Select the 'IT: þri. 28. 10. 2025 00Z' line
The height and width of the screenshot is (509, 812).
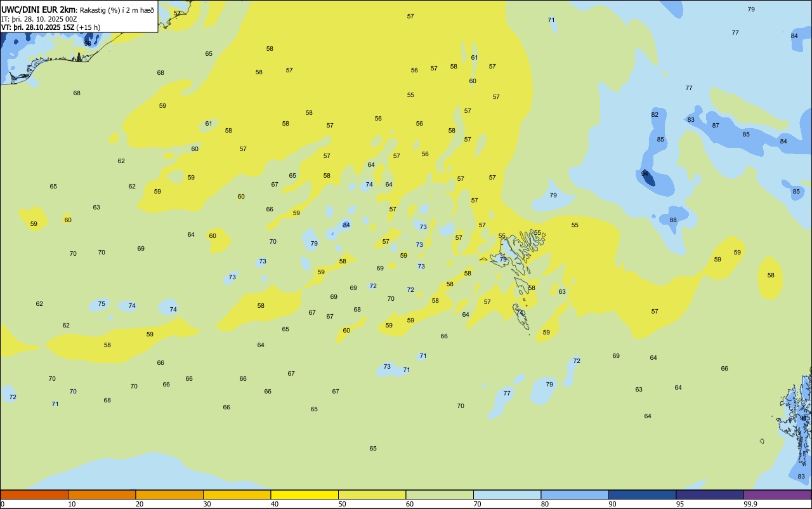click(x=39, y=19)
